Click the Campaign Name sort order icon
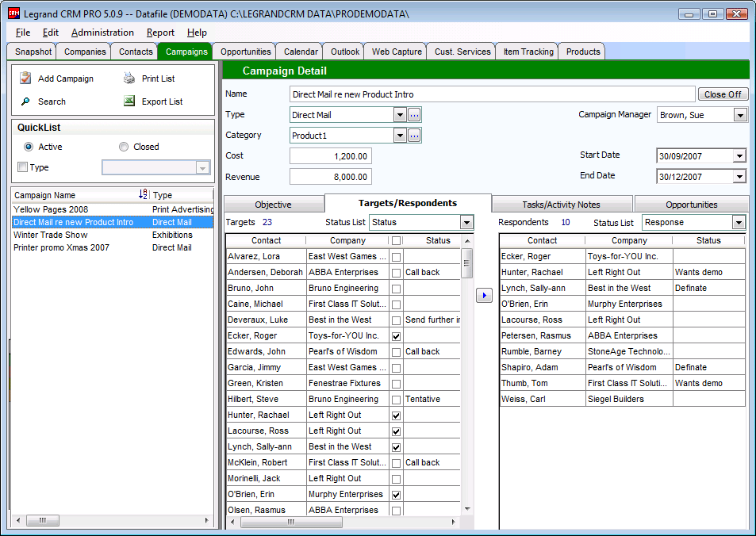 [143, 194]
